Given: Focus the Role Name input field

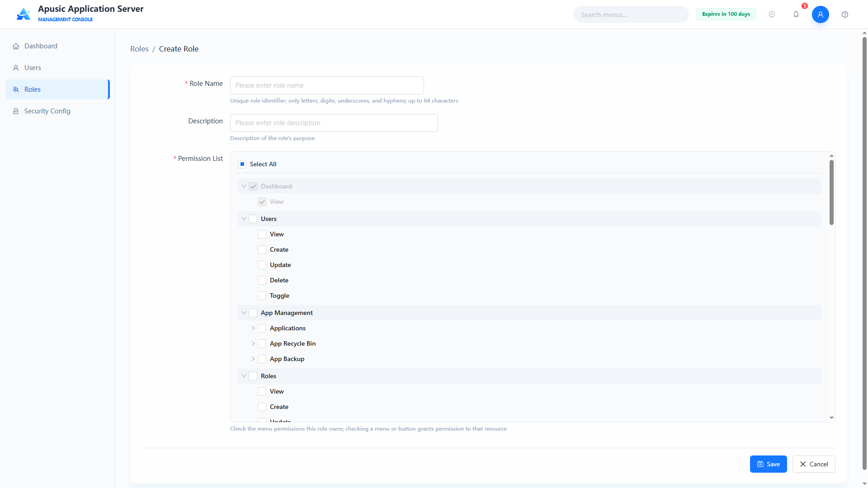Looking at the screenshot, I should click(327, 85).
